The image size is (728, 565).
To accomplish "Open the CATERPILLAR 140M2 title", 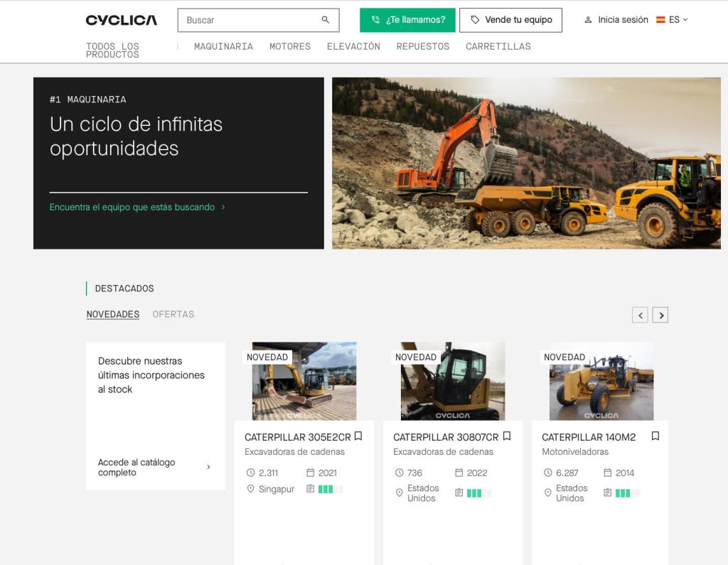I will pyautogui.click(x=589, y=437).
